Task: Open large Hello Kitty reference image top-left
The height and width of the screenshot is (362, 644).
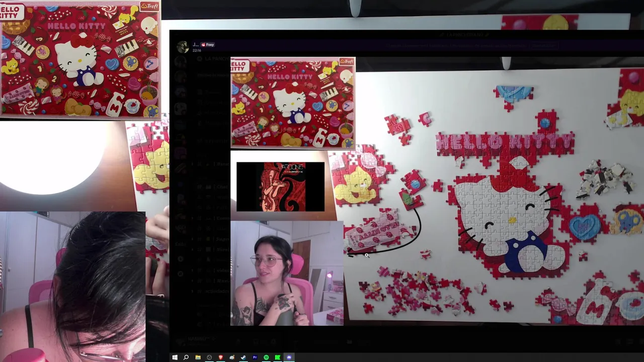Action: pos(79,59)
